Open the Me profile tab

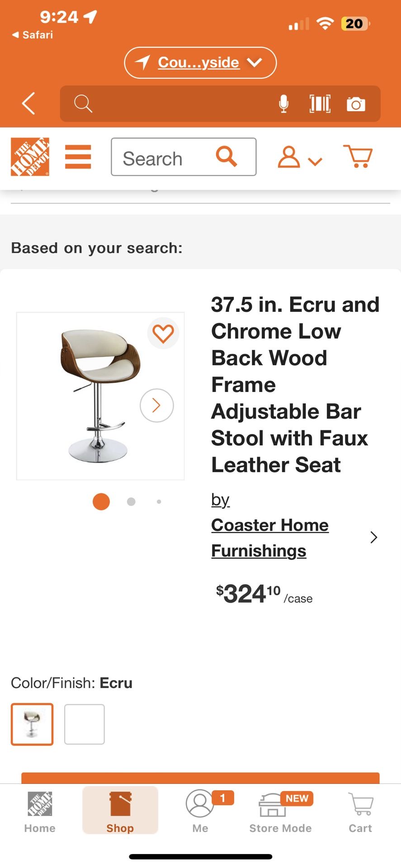200,811
